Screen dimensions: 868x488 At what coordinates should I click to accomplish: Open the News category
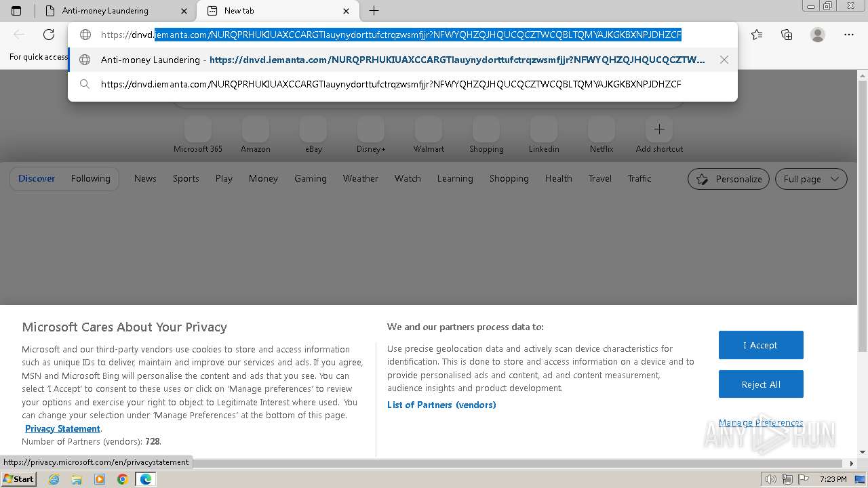coord(145,178)
